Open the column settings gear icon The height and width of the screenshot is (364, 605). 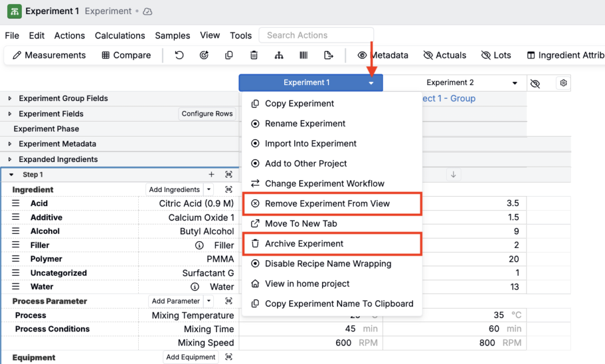point(563,83)
